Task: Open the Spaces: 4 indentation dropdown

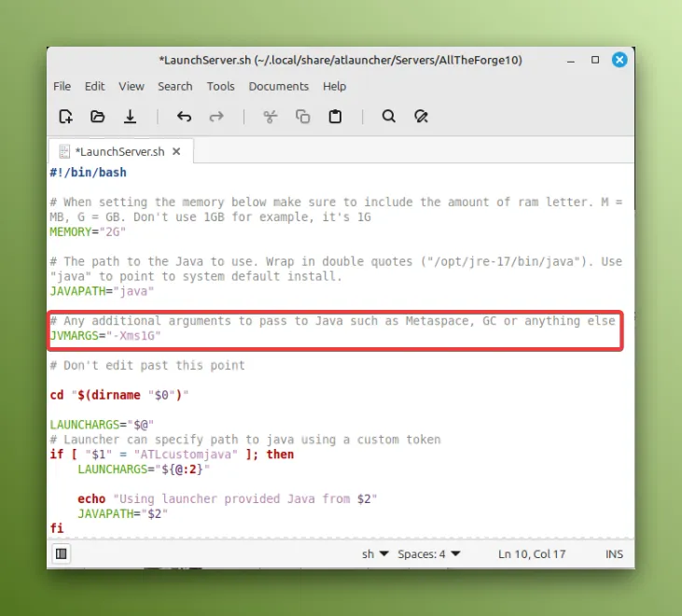Action: click(x=428, y=553)
